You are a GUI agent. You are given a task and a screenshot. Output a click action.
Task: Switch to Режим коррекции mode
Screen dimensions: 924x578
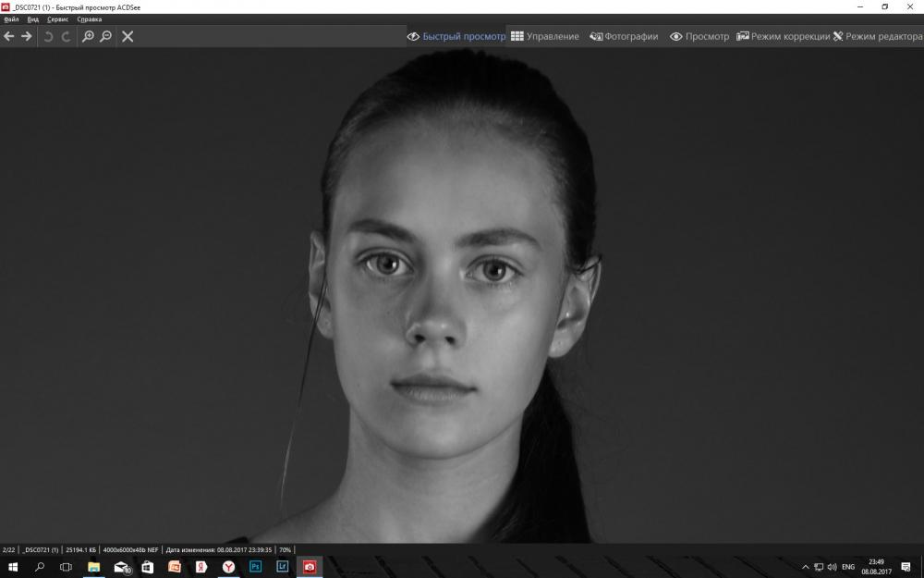pos(784,37)
